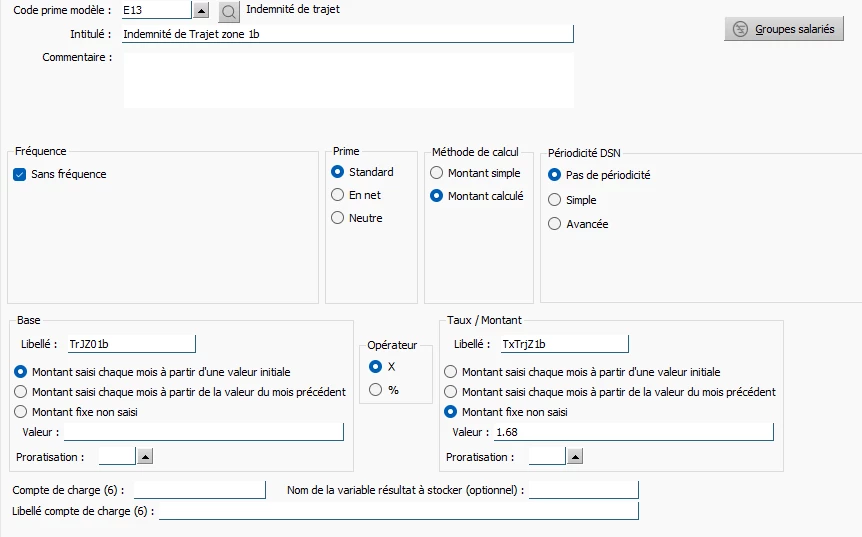This screenshot has height=537, width=862.
Task: Toggle the Sans fréquence checkbox
Action: point(20,174)
